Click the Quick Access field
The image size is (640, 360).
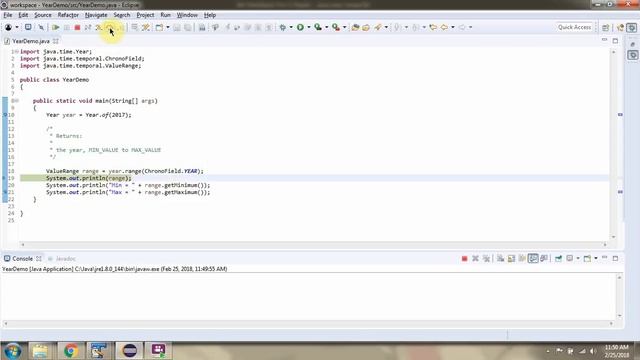click(x=574, y=27)
